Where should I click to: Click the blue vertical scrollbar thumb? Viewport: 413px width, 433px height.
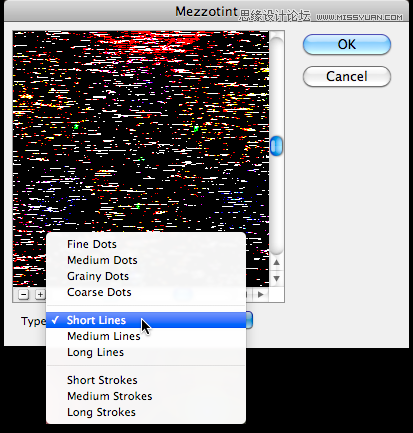(276, 146)
